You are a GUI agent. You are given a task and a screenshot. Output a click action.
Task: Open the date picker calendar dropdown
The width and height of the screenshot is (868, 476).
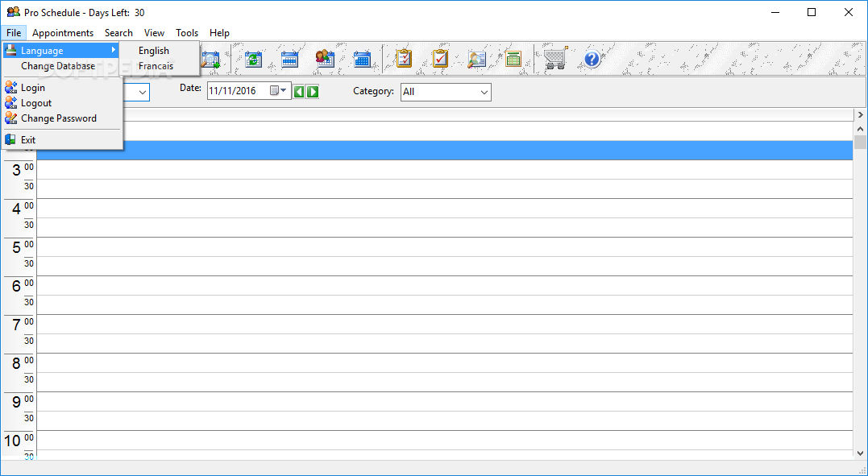278,91
